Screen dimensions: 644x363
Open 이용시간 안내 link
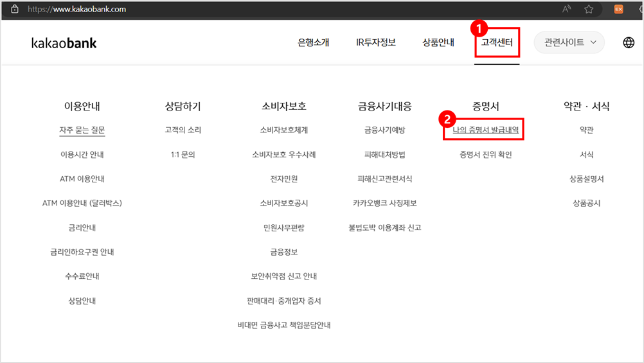pos(82,154)
